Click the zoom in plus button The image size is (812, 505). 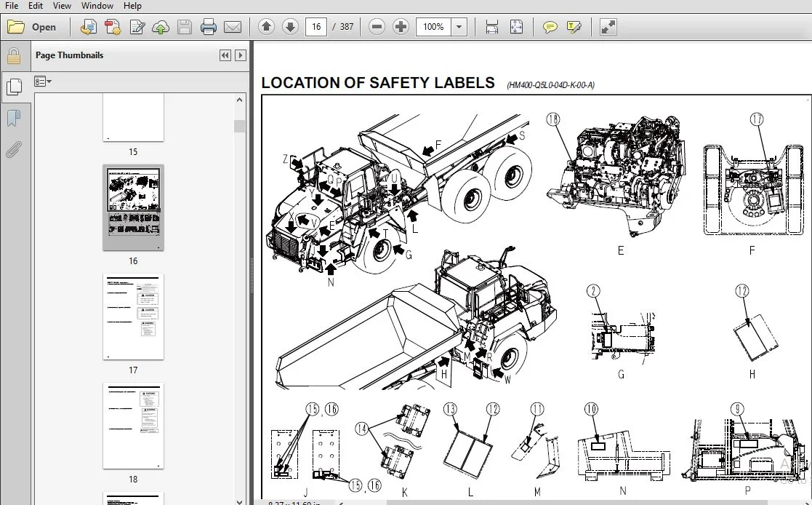[401, 27]
